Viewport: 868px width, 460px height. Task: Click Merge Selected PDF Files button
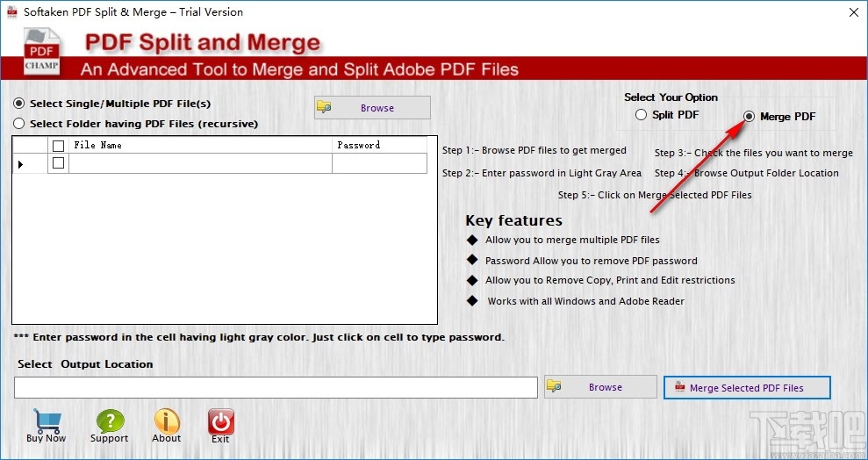click(747, 387)
